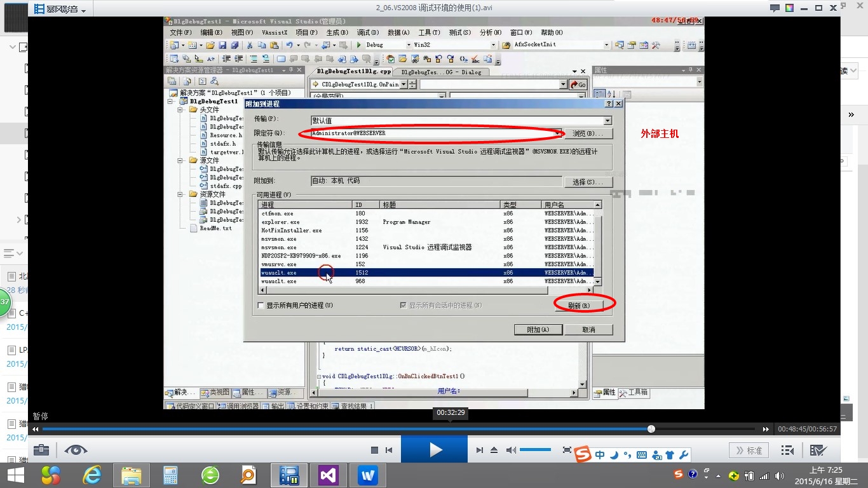Click the Go button in the navigation bar

(x=578, y=85)
